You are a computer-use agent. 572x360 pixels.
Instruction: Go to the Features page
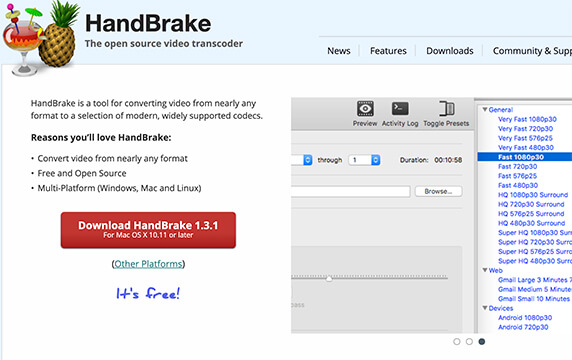click(388, 51)
